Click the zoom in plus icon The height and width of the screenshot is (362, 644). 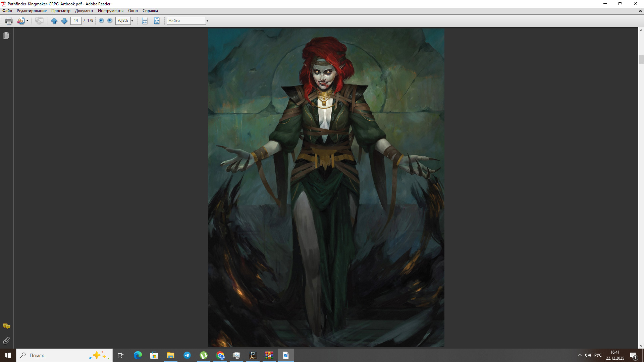[110, 21]
